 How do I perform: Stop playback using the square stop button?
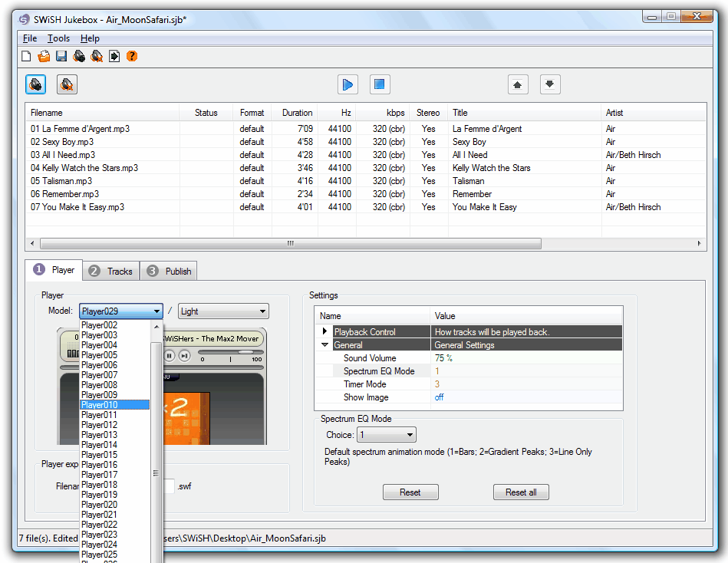(x=380, y=84)
